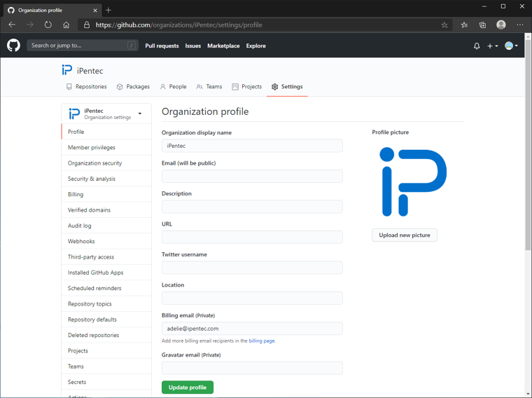Screen dimensions: 532x398
Task: Expand iPentec organization settings switcher
Action: (106, 114)
